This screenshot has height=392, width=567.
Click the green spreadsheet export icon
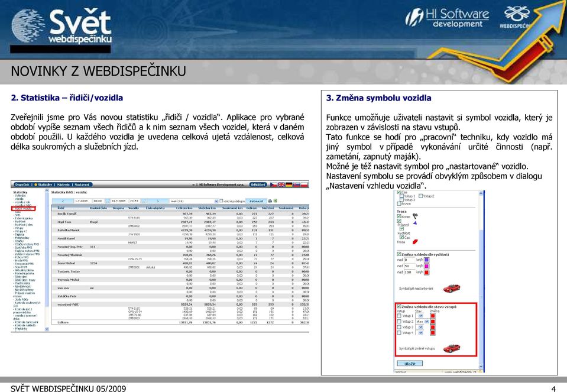(275, 201)
